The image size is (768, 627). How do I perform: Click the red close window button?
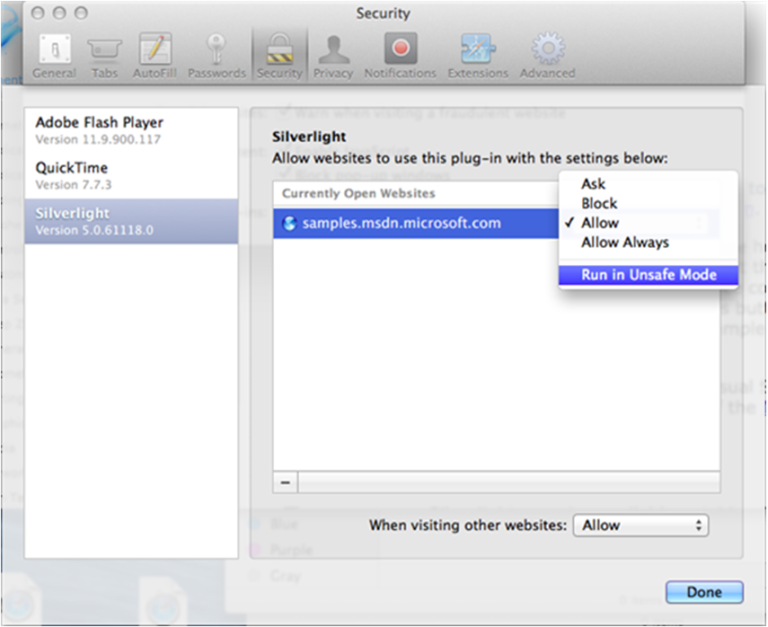pyautogui.click(x=38, y=13)
